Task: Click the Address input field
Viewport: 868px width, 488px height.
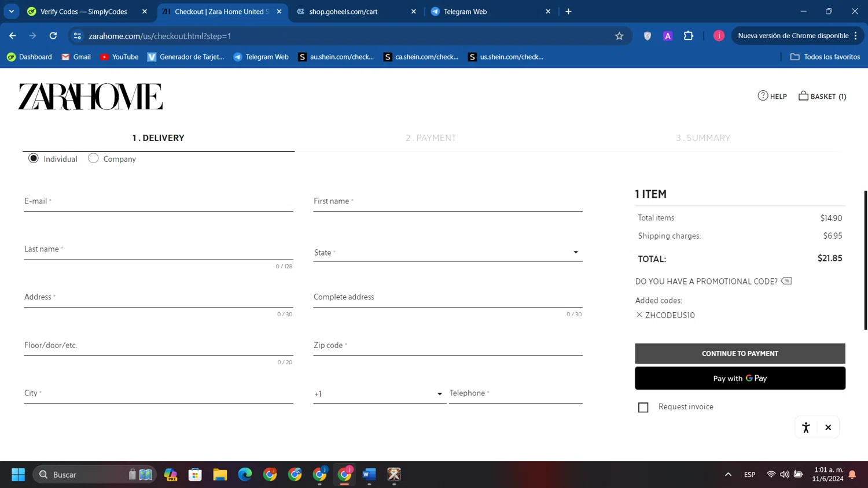Action: 159,298
